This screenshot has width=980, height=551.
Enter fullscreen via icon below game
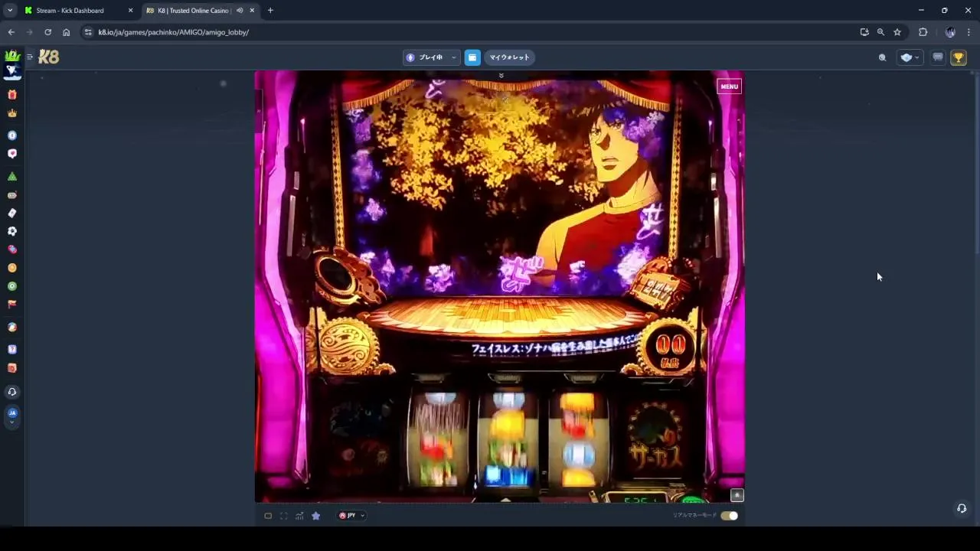pos(283,516)
